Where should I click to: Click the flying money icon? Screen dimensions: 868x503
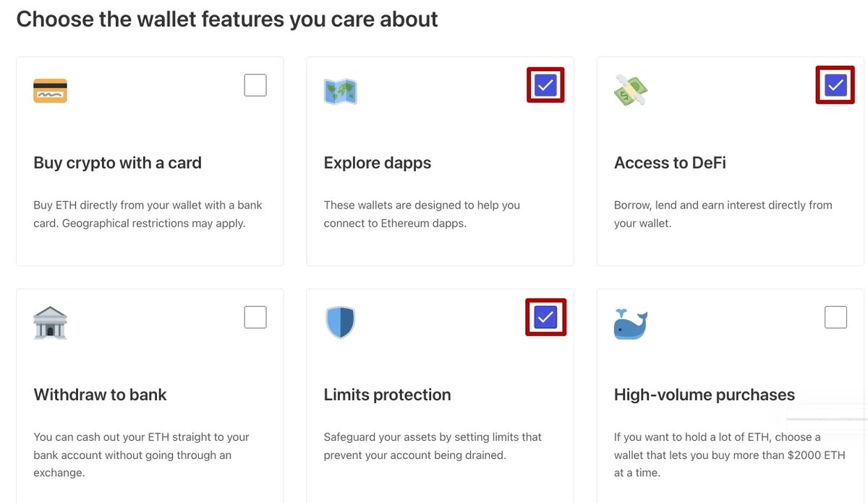point(630,90)
